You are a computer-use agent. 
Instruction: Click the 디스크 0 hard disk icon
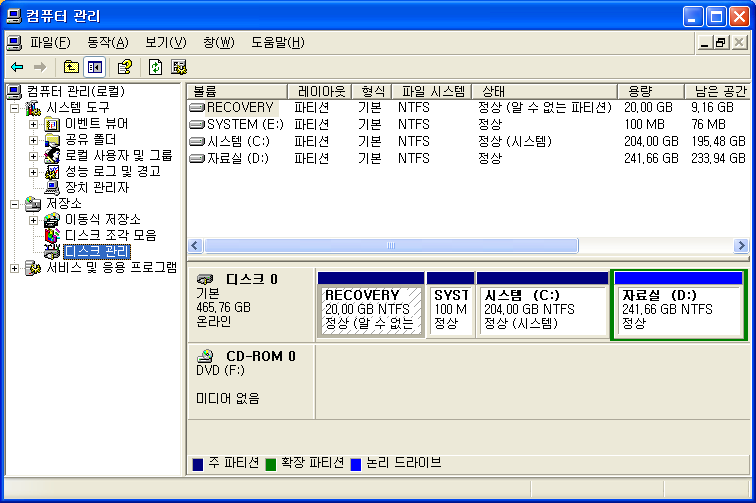pyautogui.click(x=205, y=279)
